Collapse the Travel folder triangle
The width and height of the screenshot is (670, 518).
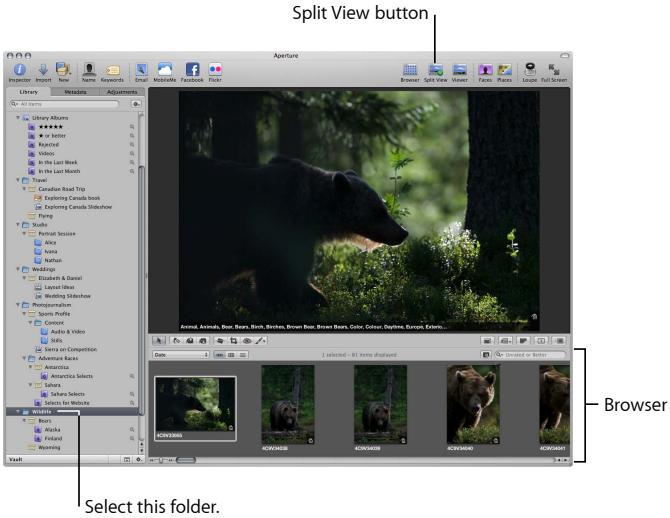tap(18, 180)
